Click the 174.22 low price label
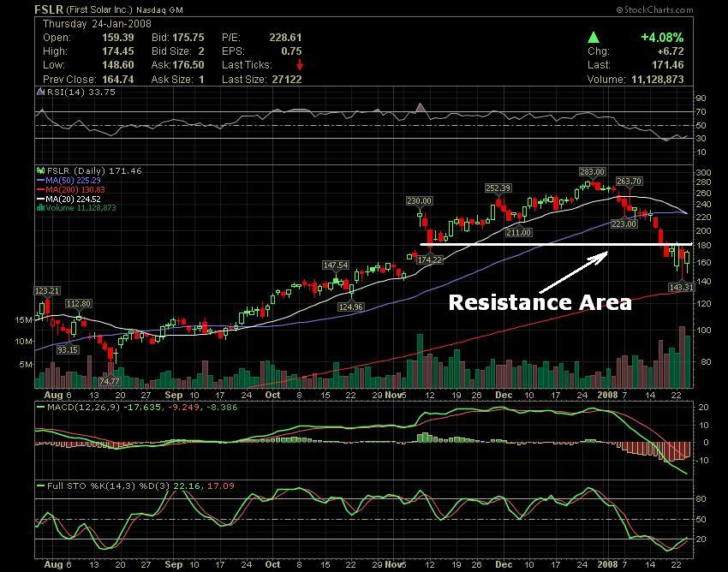Screen dimensions: 728x572 tap(430, 260)
